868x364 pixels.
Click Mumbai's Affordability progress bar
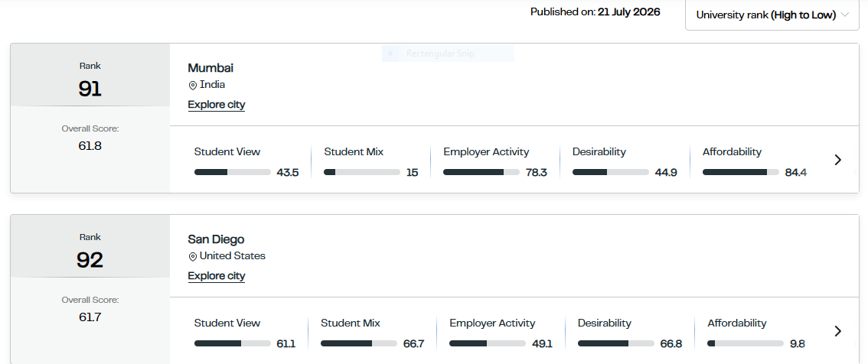coord(741,173)
